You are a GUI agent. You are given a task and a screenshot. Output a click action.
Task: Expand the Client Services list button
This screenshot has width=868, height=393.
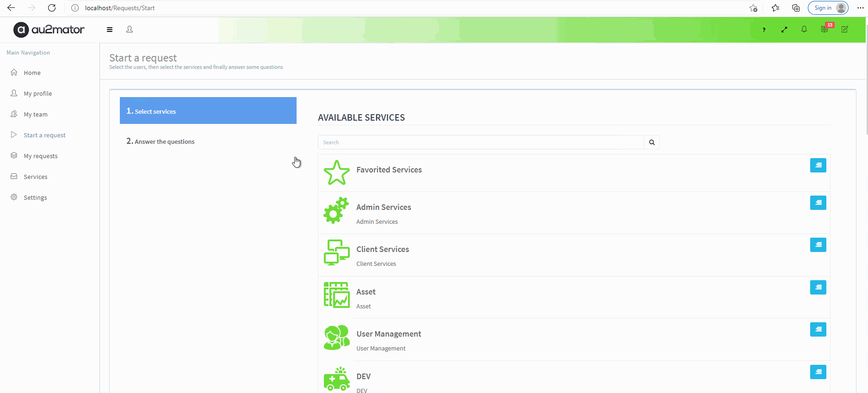pos(818,245)
